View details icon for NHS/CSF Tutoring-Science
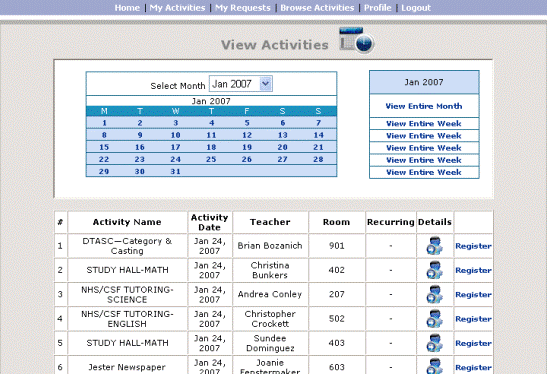The height and width of the screenshot is (374, 547). (434, 294)
